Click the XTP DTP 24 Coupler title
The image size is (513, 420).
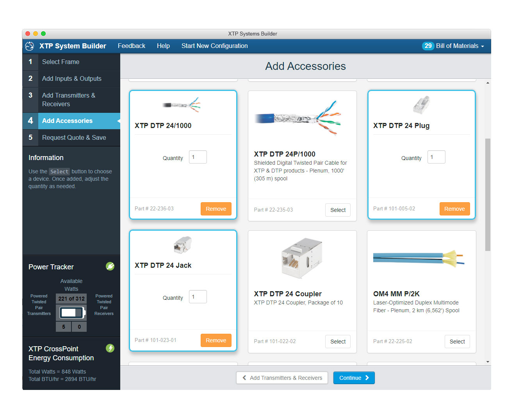click(288, 294)
